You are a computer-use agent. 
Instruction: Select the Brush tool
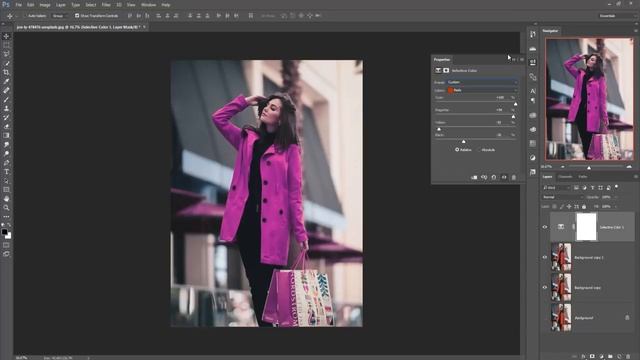tap(6, 100)
